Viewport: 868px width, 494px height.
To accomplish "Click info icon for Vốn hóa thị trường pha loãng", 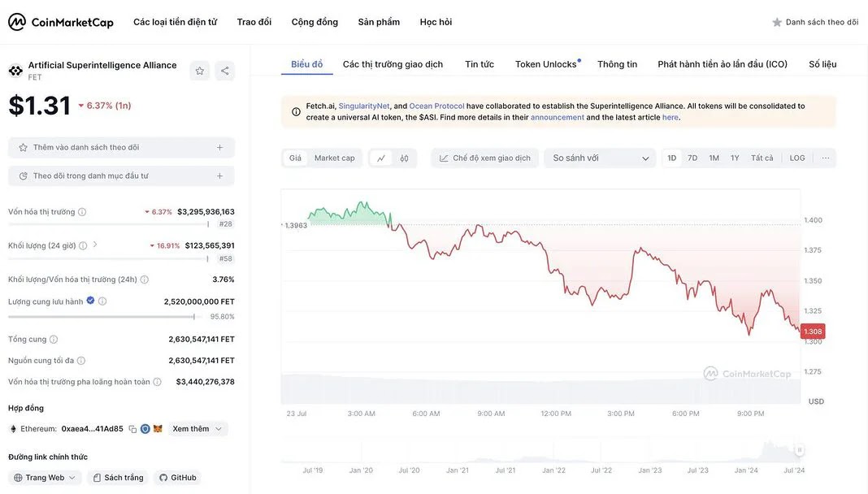I will pyautogui.click(x=157, y=382).
